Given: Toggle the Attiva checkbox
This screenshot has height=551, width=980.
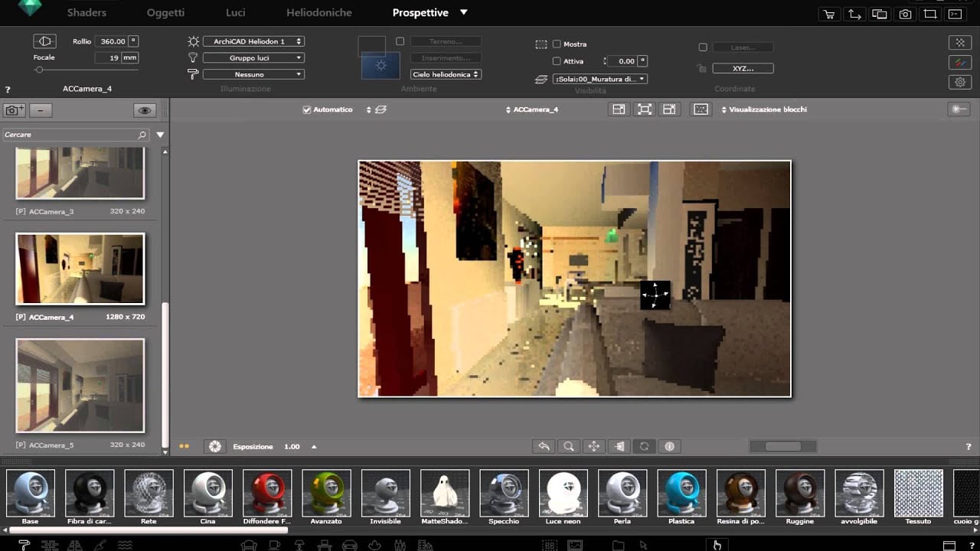Looking at the screenshot, I should [x=557, y=61].
